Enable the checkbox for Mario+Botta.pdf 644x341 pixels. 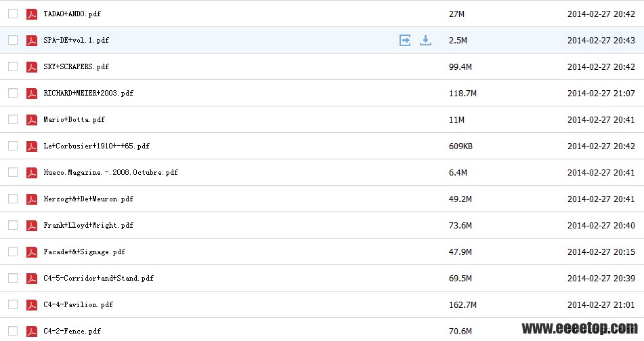[x=13, y=119]
